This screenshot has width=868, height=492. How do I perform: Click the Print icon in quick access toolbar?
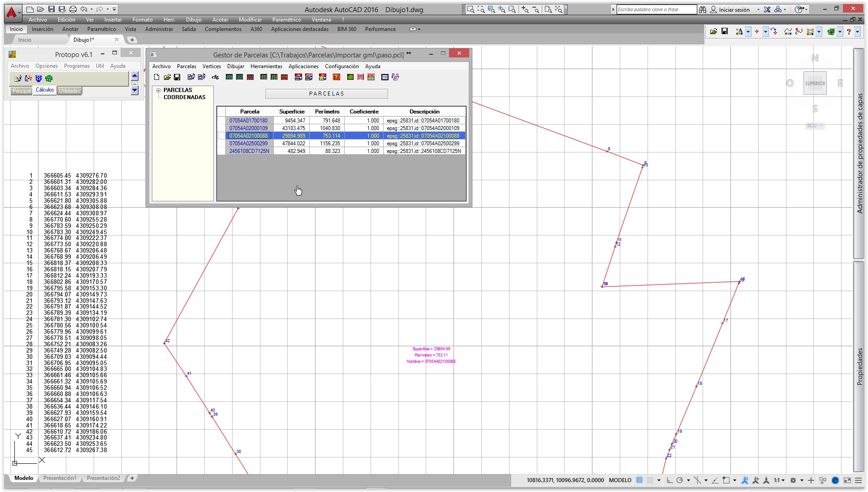click(x=73, y=9)
